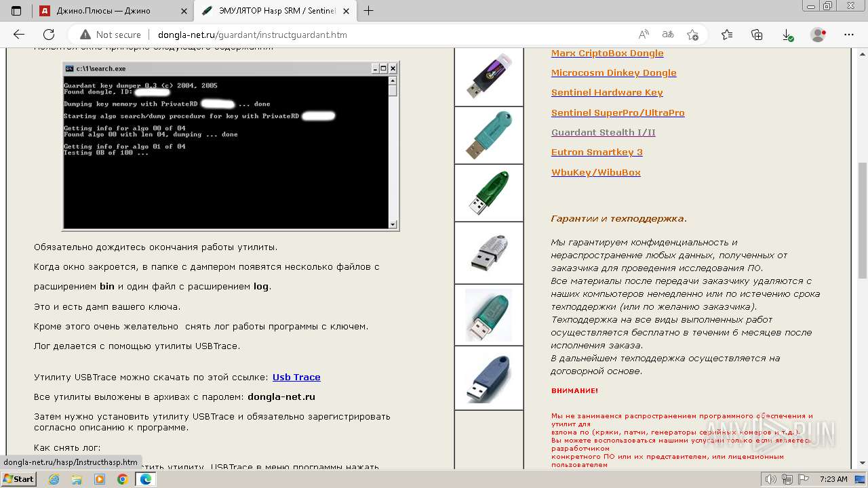
Task: Focus the address bar URL field
Action: 252,35
